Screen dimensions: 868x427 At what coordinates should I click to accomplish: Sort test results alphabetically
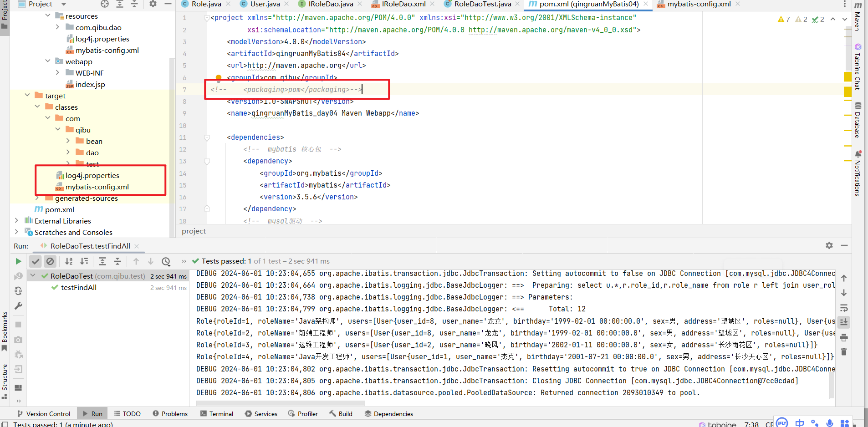69,261
